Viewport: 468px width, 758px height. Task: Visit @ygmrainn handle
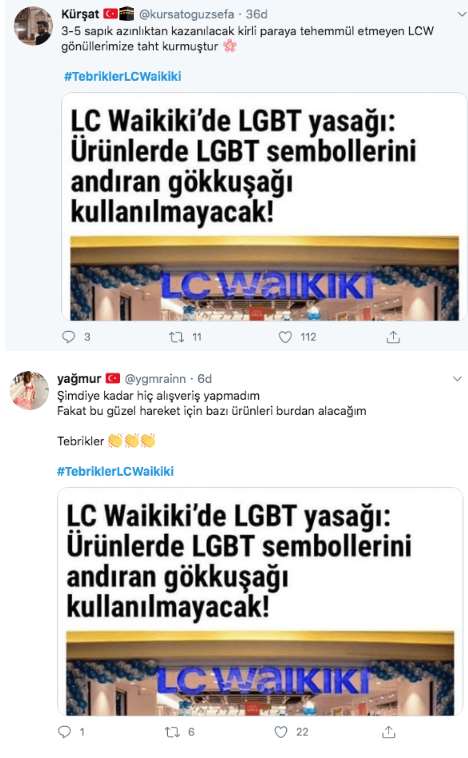155,379
